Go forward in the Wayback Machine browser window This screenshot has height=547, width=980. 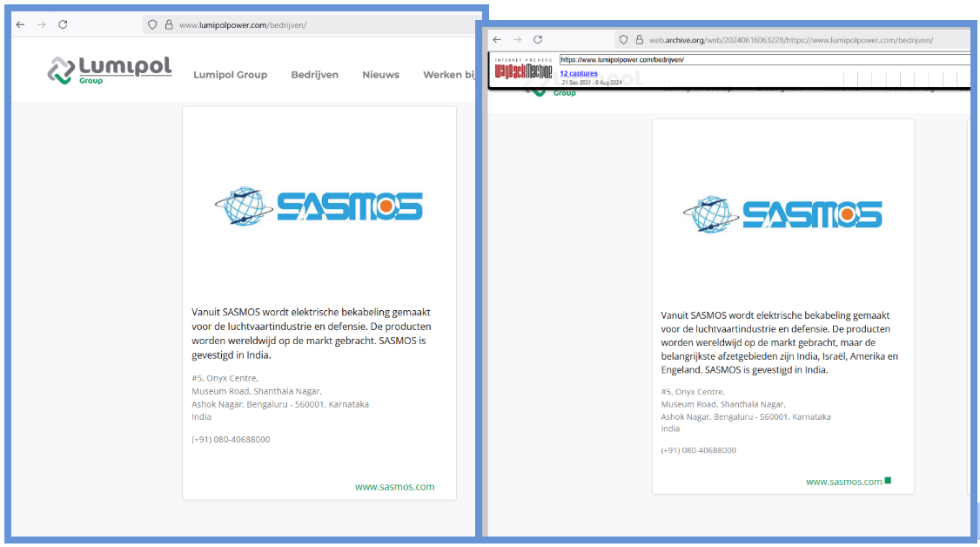tap(518, 39)
